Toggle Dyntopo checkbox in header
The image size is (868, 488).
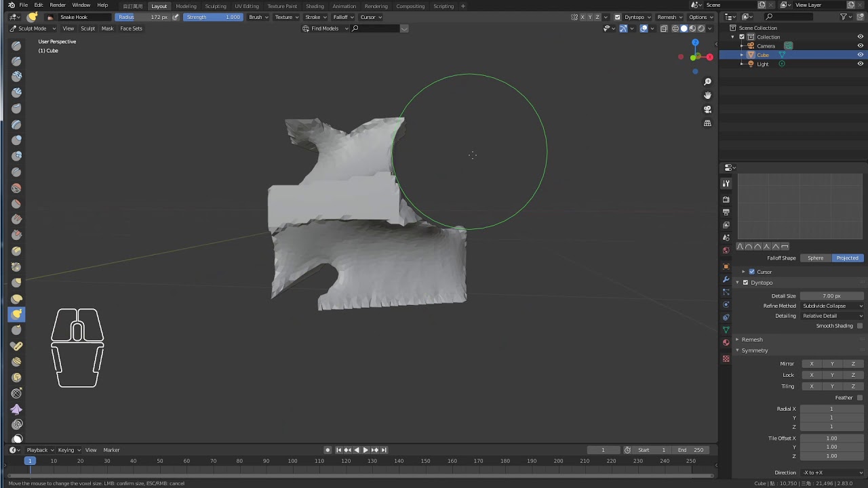click(x=617, y=17)
